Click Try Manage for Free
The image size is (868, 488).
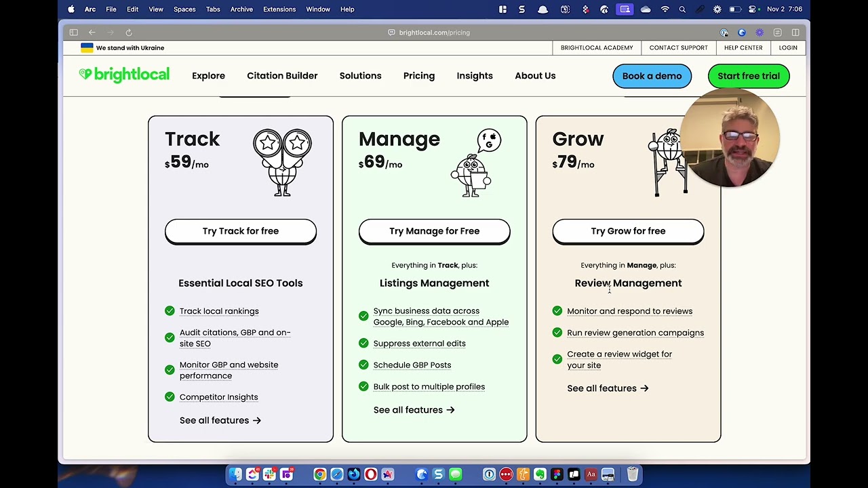tap(435, 231)
